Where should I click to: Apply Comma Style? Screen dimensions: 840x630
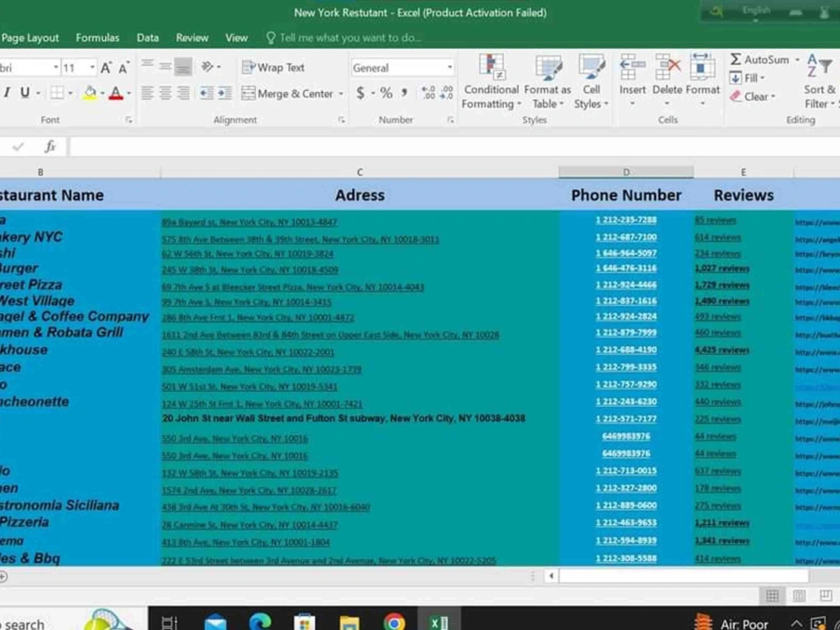(405, 93)
